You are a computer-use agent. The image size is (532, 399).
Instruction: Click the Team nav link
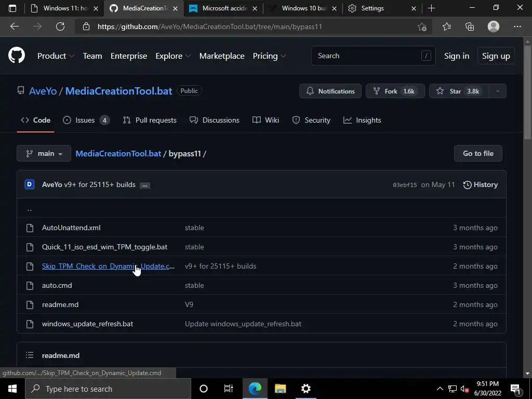point(92,56)
